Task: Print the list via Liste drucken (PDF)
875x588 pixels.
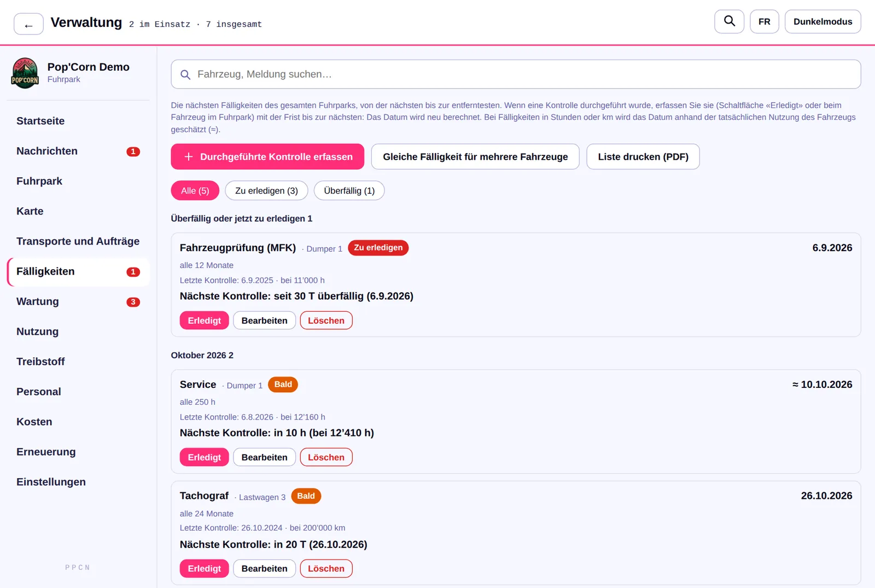Action: [643, 156]
